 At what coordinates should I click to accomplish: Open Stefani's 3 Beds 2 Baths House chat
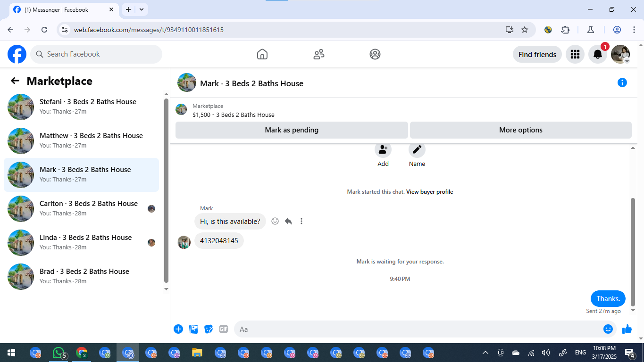(82, 107)
